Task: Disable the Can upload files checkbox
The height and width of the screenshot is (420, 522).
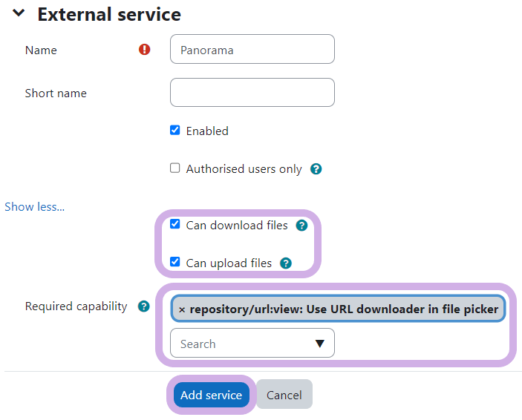Action: pyautogui.click(x=175, y=261)
